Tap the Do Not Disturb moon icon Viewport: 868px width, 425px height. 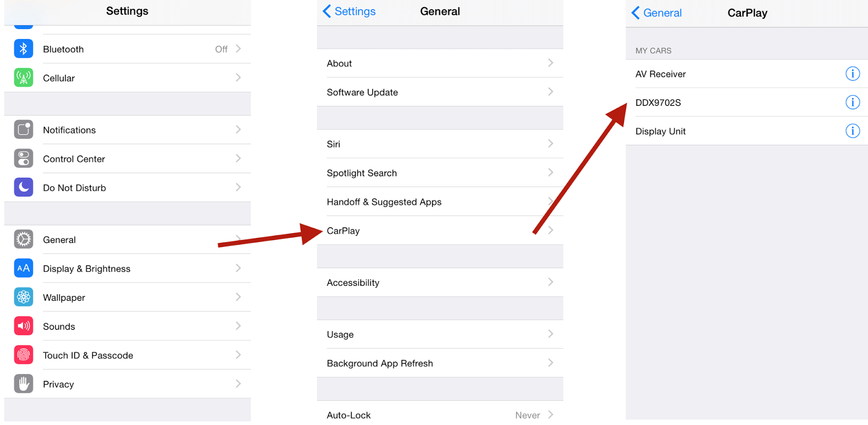coord(24,188)
